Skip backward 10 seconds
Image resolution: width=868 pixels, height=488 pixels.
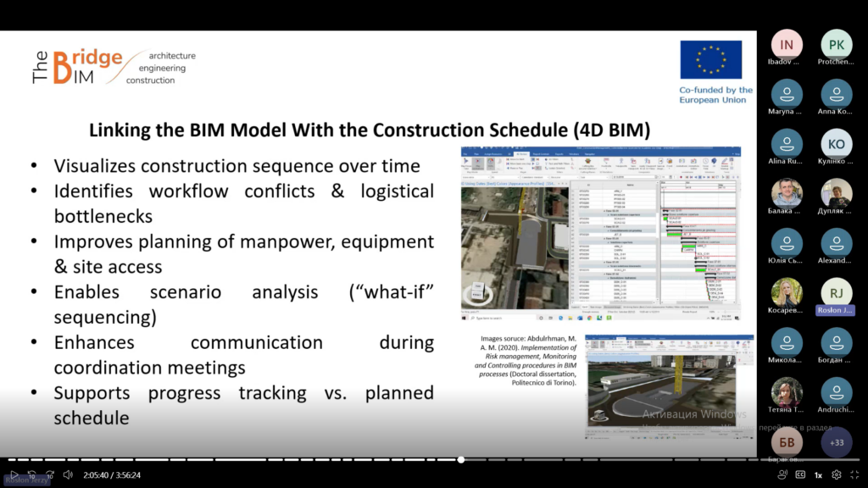[x=32, y=475]
